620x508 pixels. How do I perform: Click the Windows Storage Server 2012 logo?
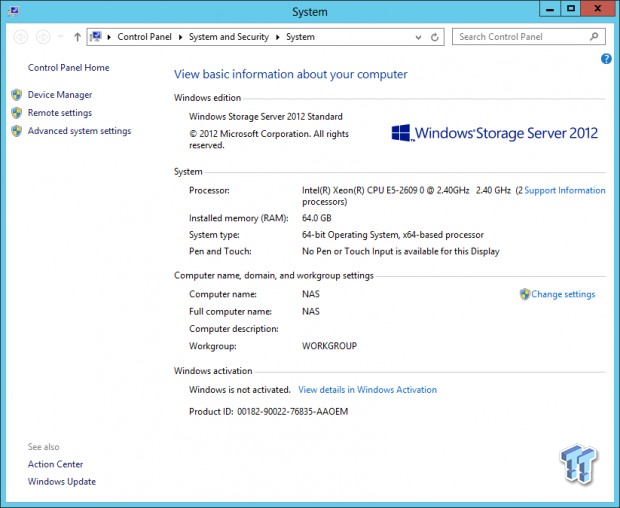[x=494, y=133]
